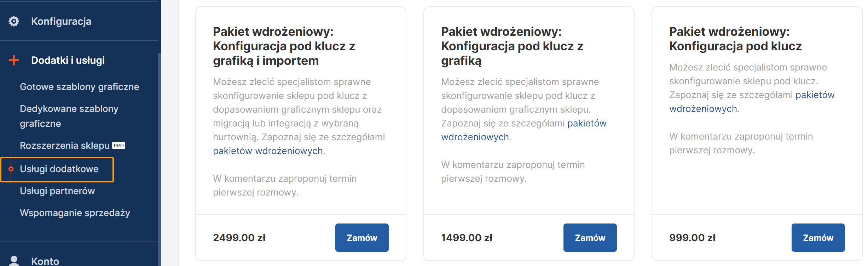Navigate to Wspomaganie sprzedaży
868x266 pixels.
[x=75, y=213]
